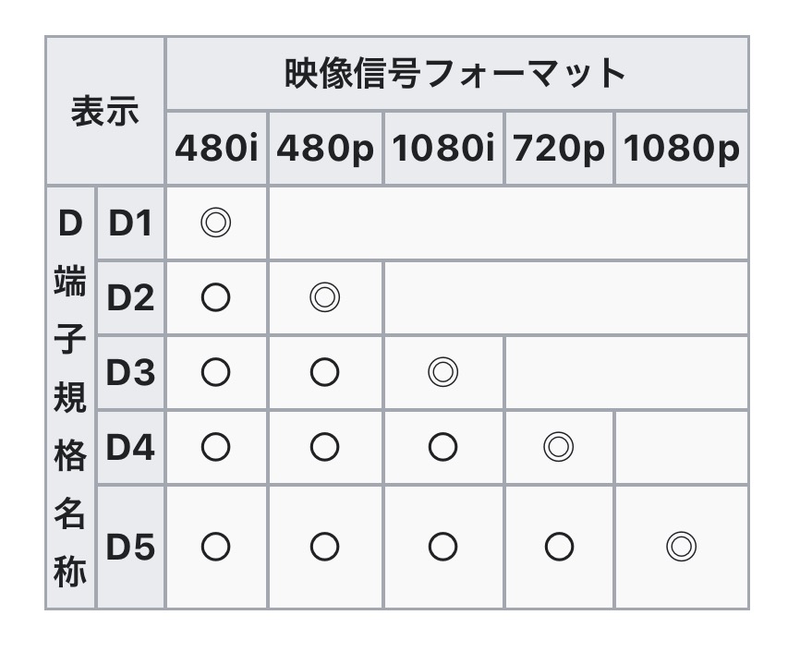The image size is (812, 651).
Task: Select the 480p column header
Action: [325, 149]
